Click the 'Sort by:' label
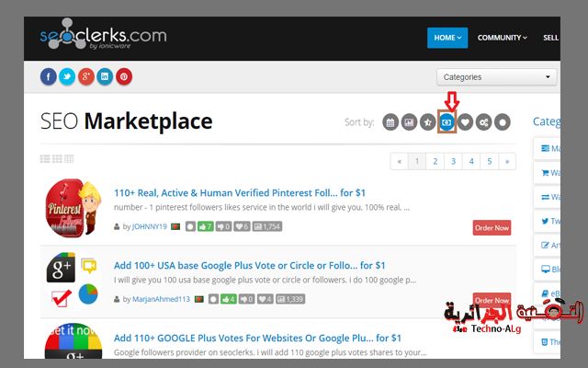 point(359,122)
